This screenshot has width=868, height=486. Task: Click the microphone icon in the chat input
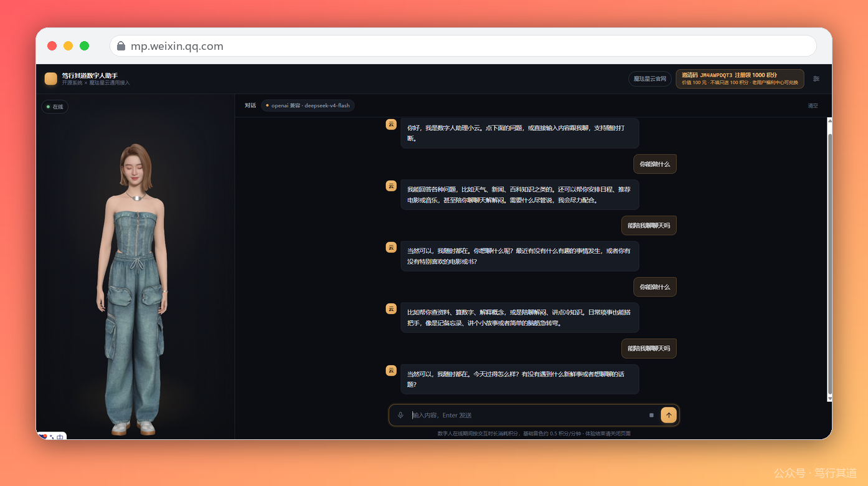[400, 415]
